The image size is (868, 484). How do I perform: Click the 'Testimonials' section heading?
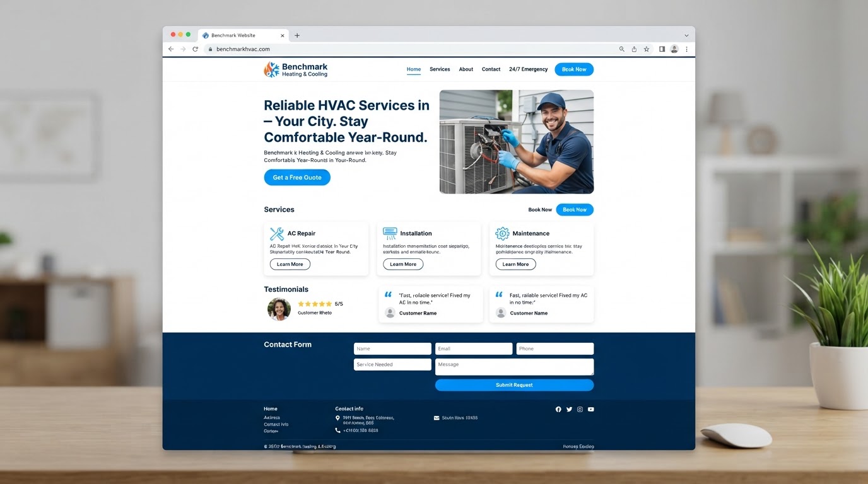[x=286, y=289]
